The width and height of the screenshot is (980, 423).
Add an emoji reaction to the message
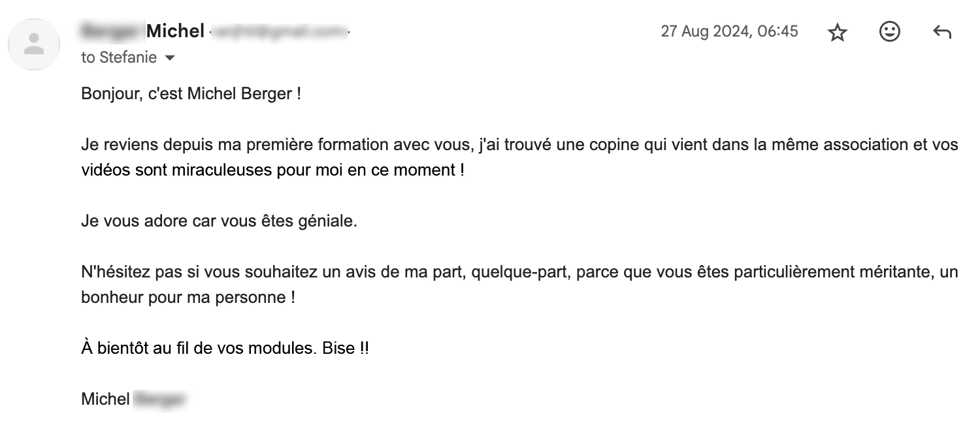(889, 31)
